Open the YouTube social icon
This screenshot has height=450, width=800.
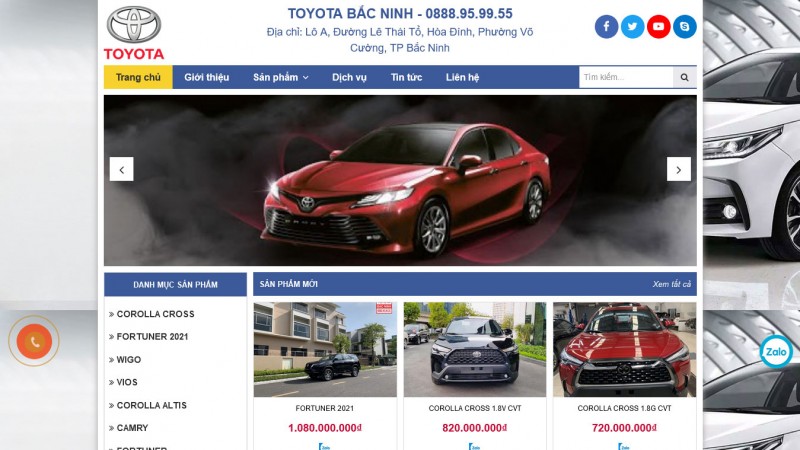[658, 27]
